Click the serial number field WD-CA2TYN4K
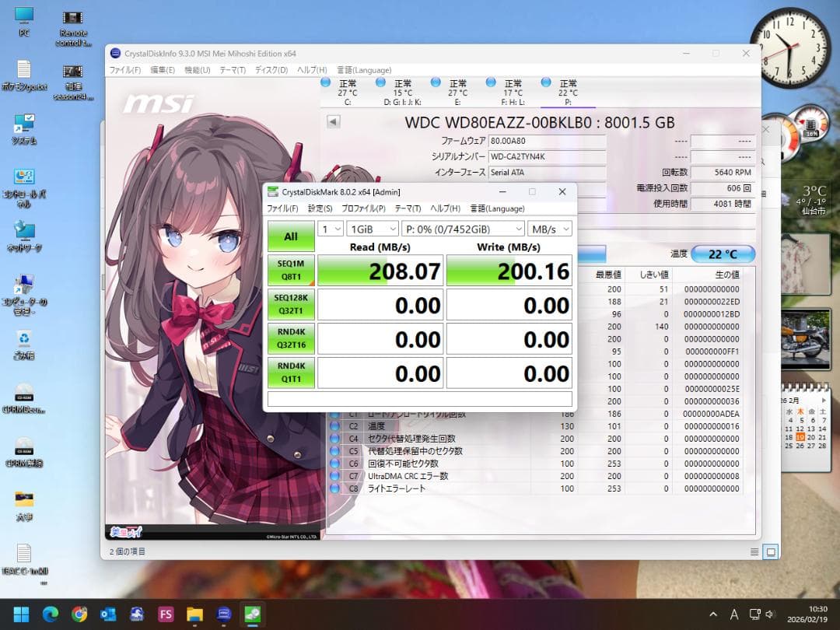The width and height of the screenshot is (840, 630). click(547, 157)
